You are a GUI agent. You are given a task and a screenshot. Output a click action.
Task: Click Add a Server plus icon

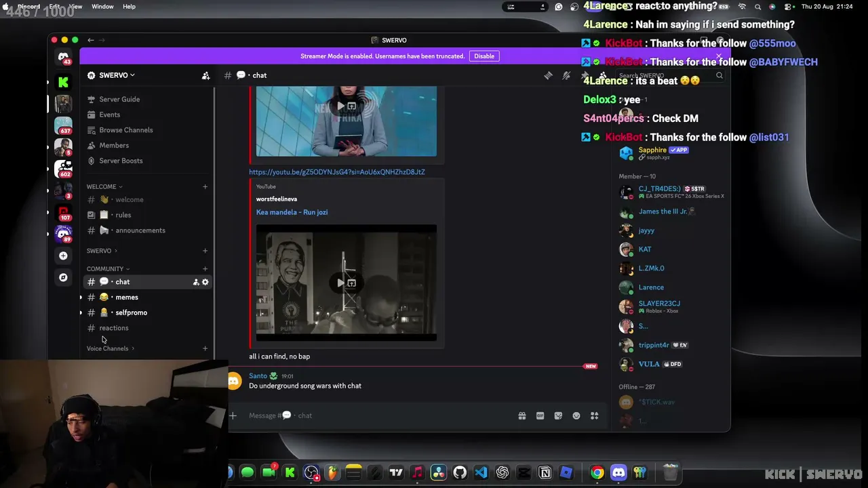(x=63, y=256)
